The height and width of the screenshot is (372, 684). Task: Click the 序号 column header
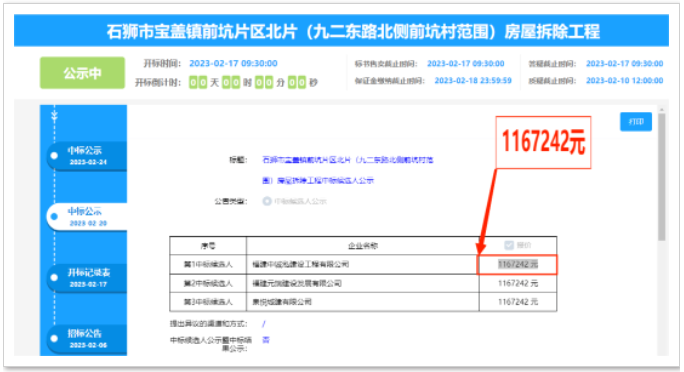(208, 246)
